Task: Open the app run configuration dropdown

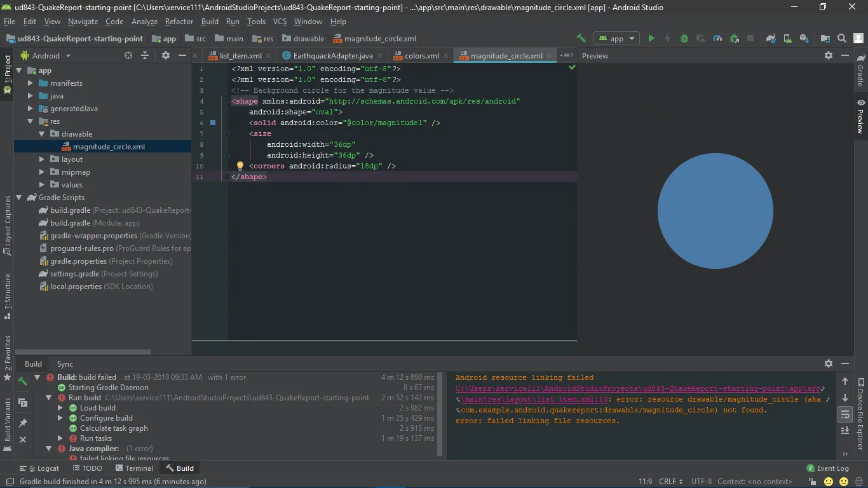Action: (x=616, y=39)
